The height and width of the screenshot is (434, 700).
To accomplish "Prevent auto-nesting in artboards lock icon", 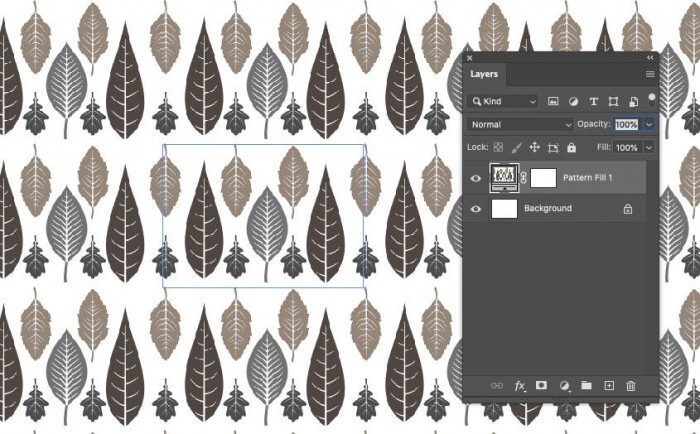I will tap(553, 148).
